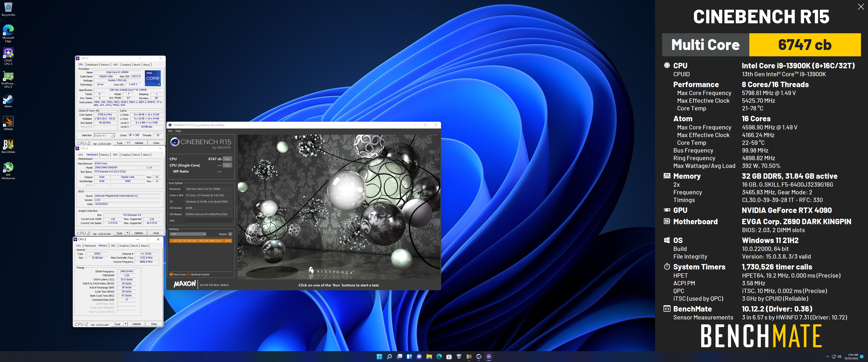Open Microsoft Edge from the taskbar
Image resolution: width=868 pixels, height=362 pixels.
439,356
